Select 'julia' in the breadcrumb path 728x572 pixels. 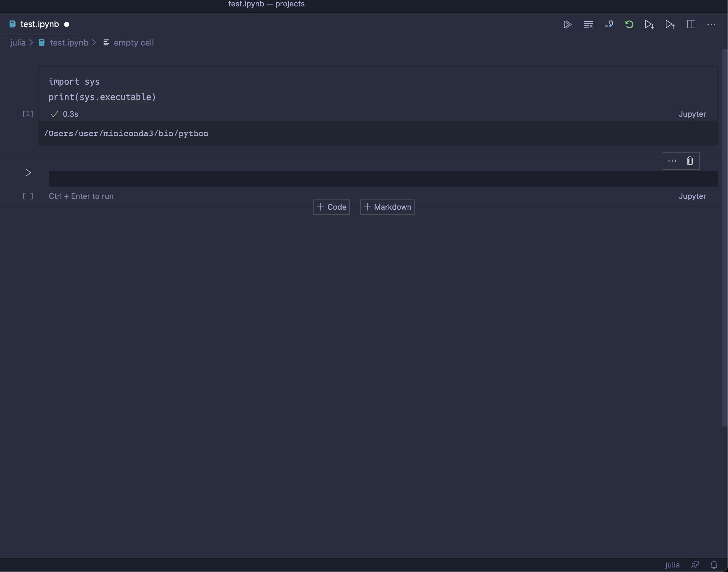pyautogui.click(x=17, y=43)
